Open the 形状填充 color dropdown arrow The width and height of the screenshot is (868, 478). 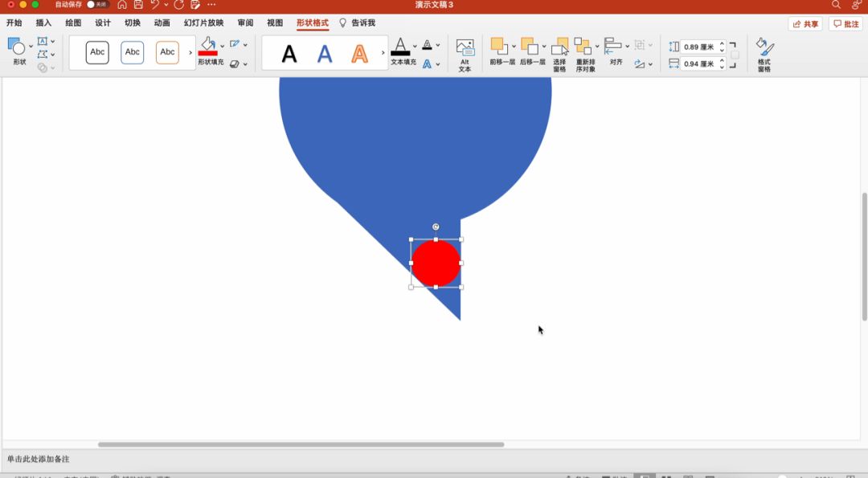click(222, 45)
